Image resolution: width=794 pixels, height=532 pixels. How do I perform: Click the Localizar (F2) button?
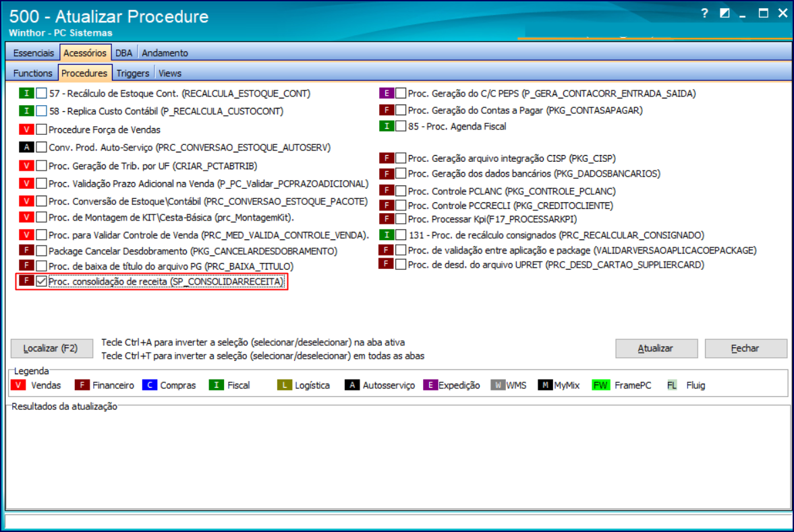coord(52,348)
